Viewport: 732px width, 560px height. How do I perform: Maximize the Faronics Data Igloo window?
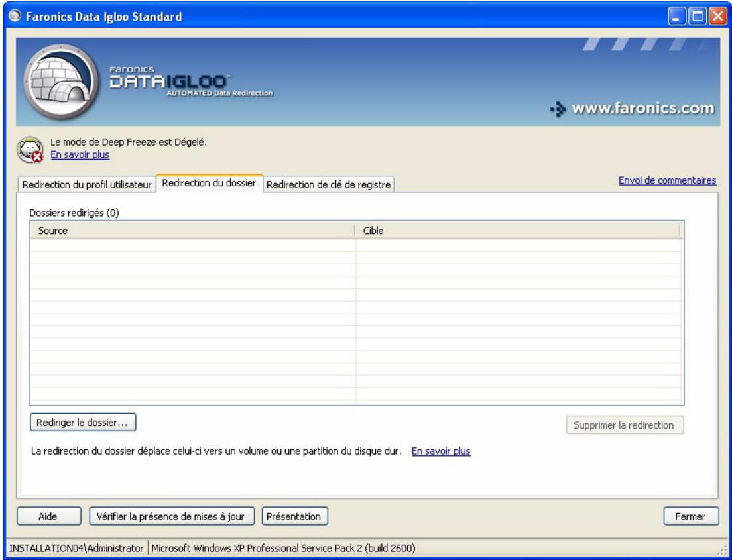[698, 17]
